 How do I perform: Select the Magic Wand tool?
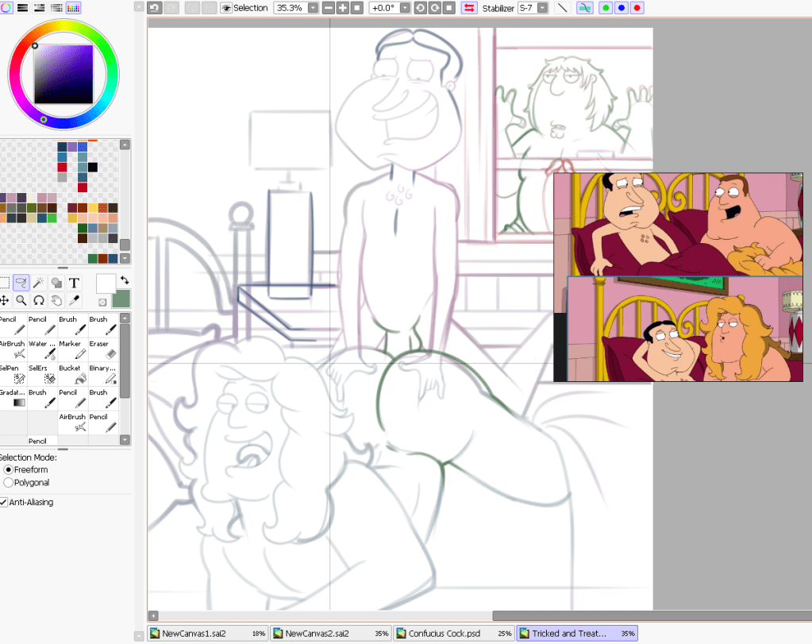click(x=39, y=283)
